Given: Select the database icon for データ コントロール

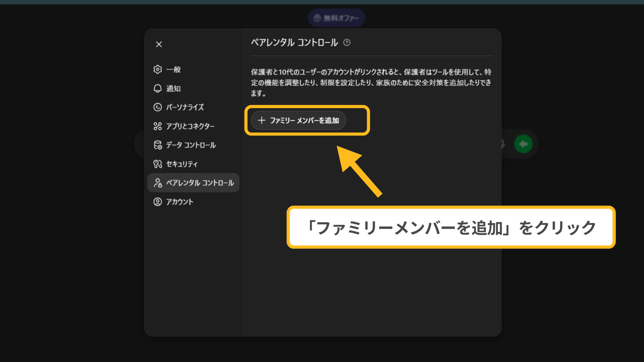Looking at the screenshot, I should click(x=157, y=145).
